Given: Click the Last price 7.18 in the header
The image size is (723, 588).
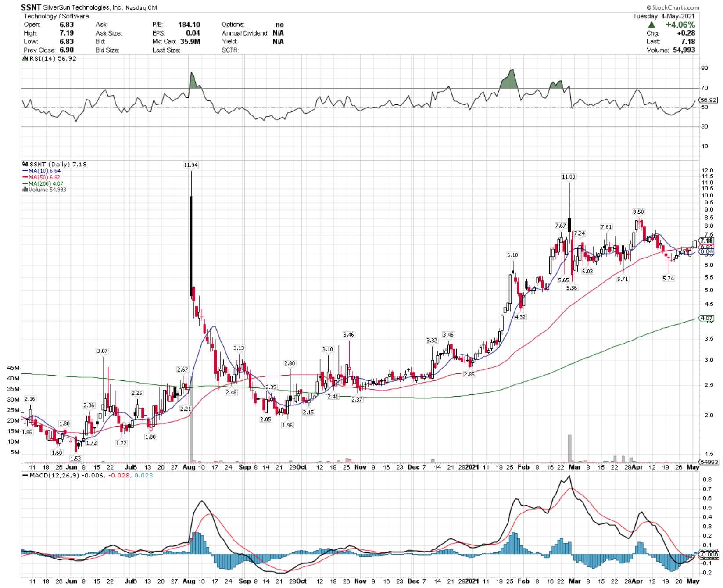Looking at the screenshot, I should point(688,42).
